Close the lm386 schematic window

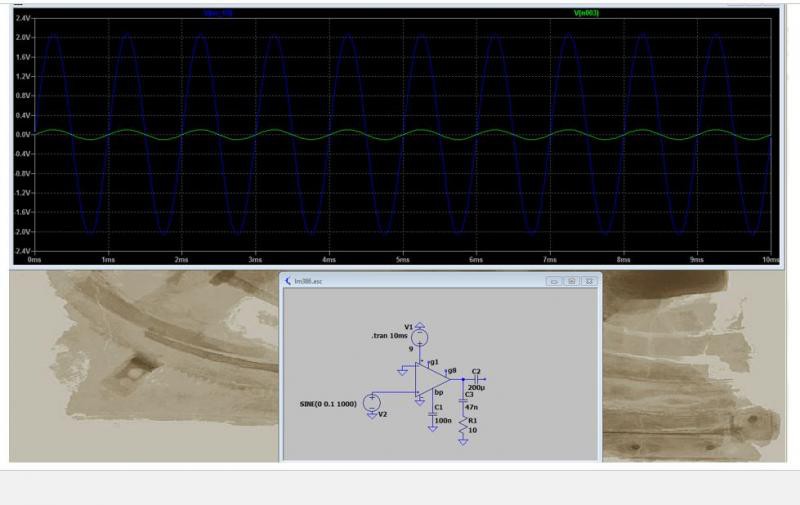(589, 281)
